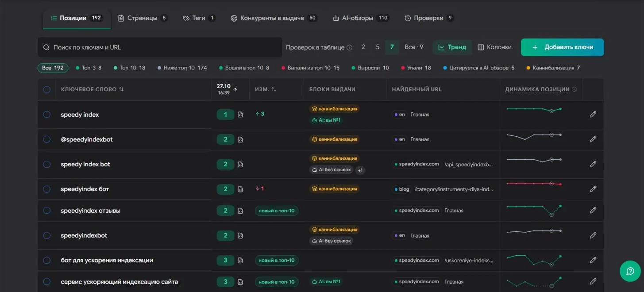
Task: Edit the @speedyindexbot keyword row via pencil
Action: (x=593, y=139)
